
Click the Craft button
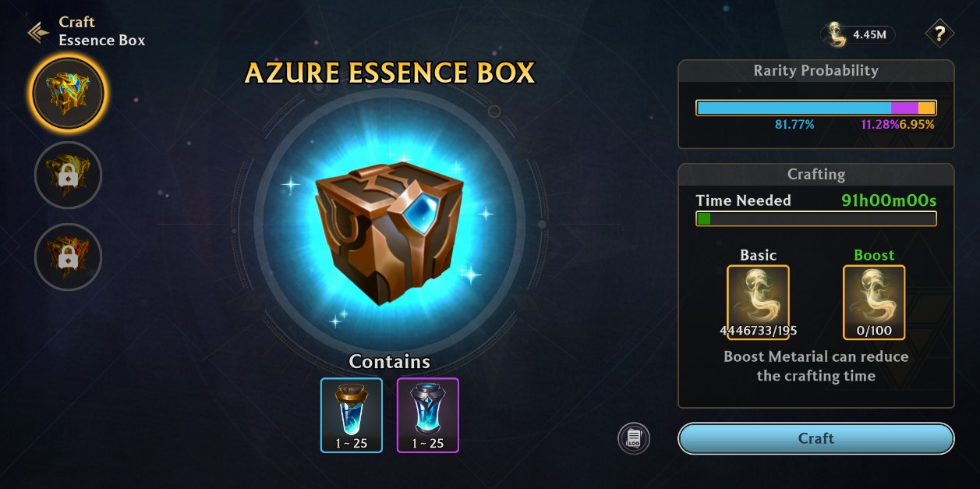click(x=816, y=438)
